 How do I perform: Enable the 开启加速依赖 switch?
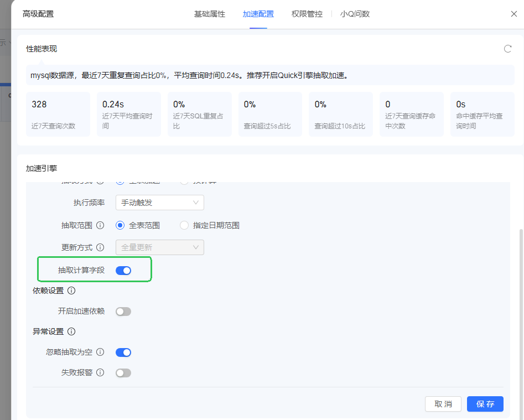tap(123, 312)
